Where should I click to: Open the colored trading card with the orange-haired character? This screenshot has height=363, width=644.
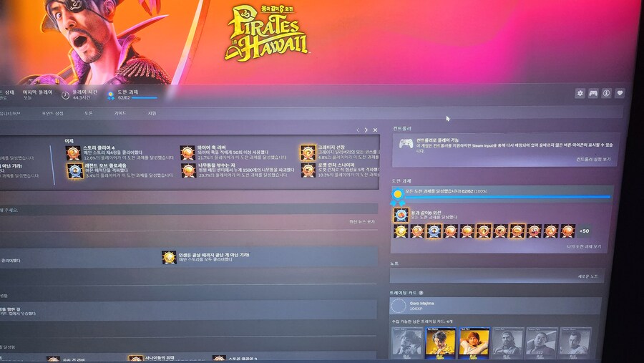point(474,342)
